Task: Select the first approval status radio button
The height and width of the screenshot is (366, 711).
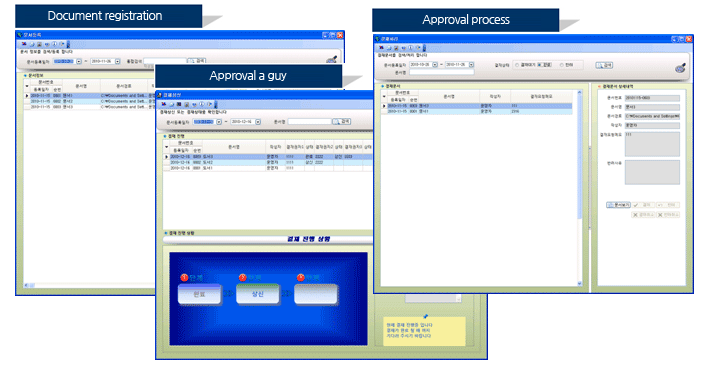Action: pyautogui.click(x=517, y=65)
